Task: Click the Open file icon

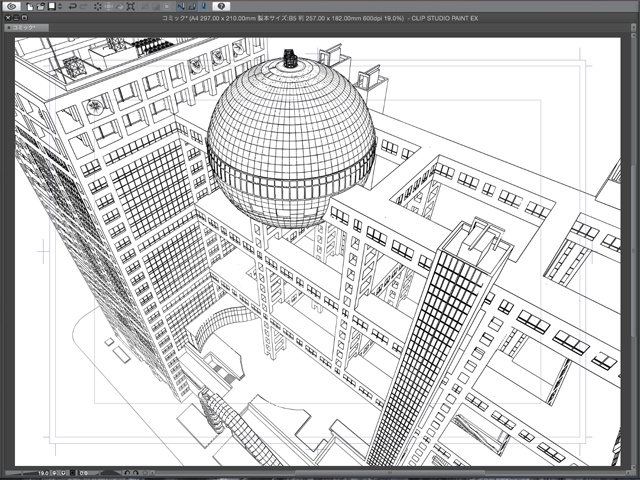Action: pyautogui.click(x=41, y=7)
